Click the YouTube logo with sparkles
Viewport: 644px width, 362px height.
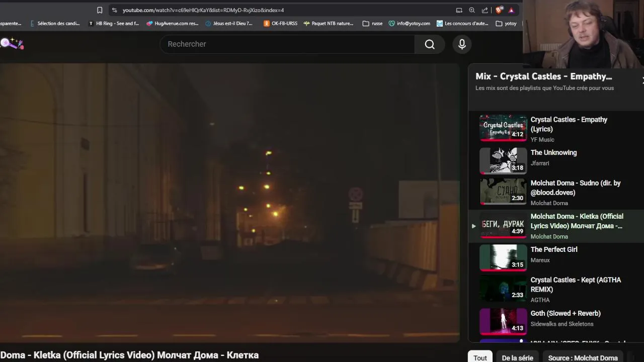click(12, 44)
